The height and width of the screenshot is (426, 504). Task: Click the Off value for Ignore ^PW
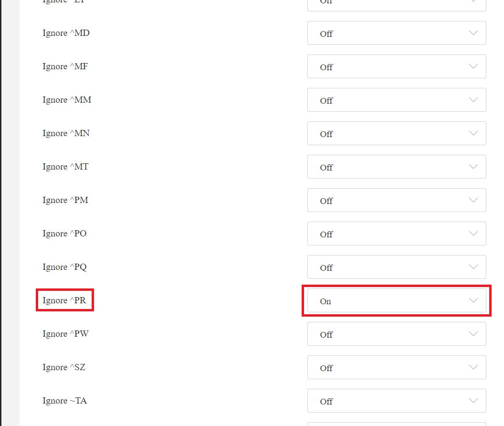pos(326,335)
